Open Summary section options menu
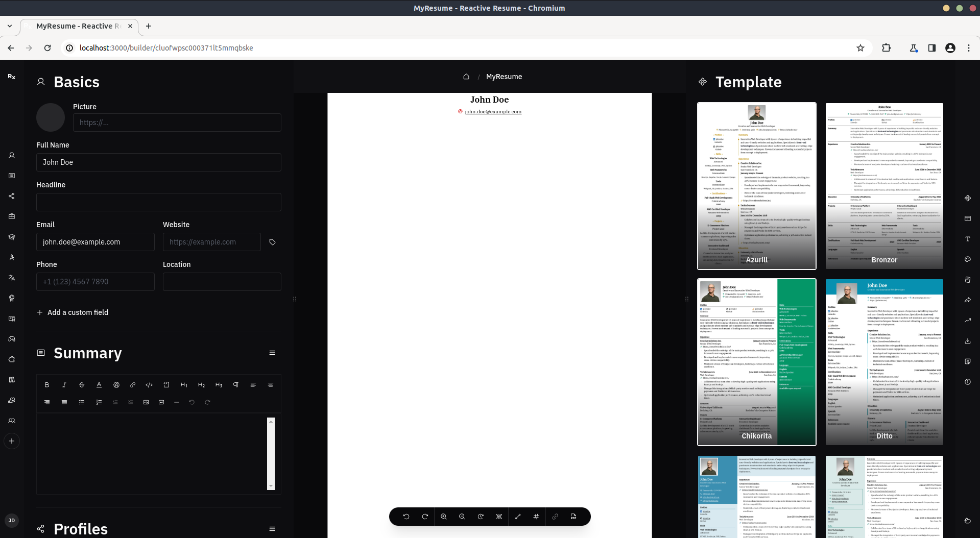This screenshot has width=980, height=538. 272,353
